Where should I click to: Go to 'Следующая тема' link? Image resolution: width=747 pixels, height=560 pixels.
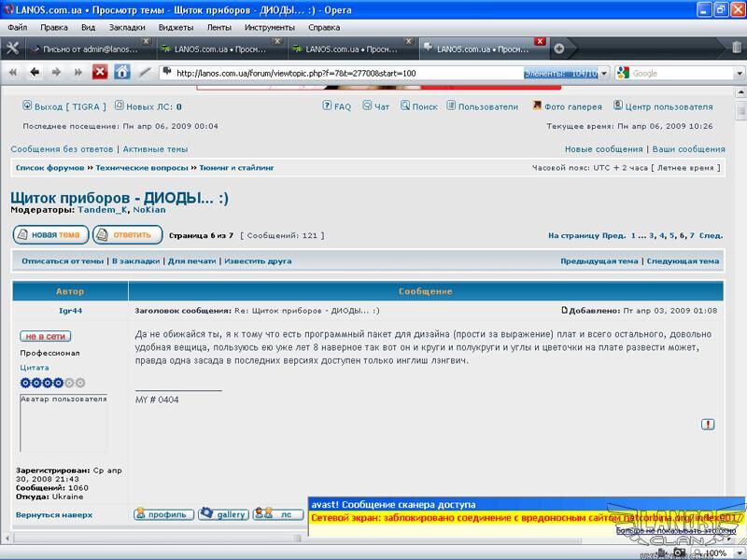(683, 261)
